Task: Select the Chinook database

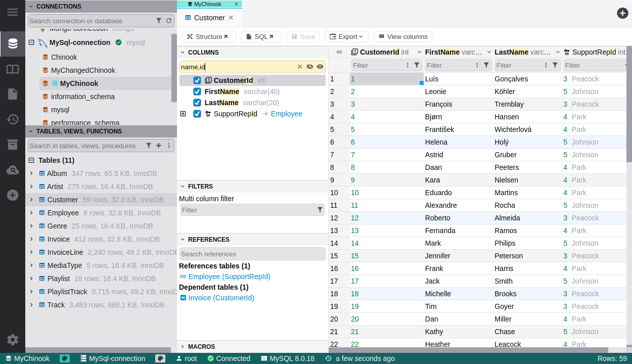Action: tap(64, 57)
